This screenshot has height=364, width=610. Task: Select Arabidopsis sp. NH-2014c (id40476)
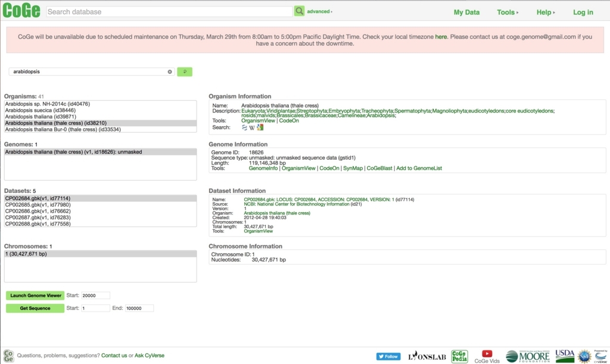point(100,104)
